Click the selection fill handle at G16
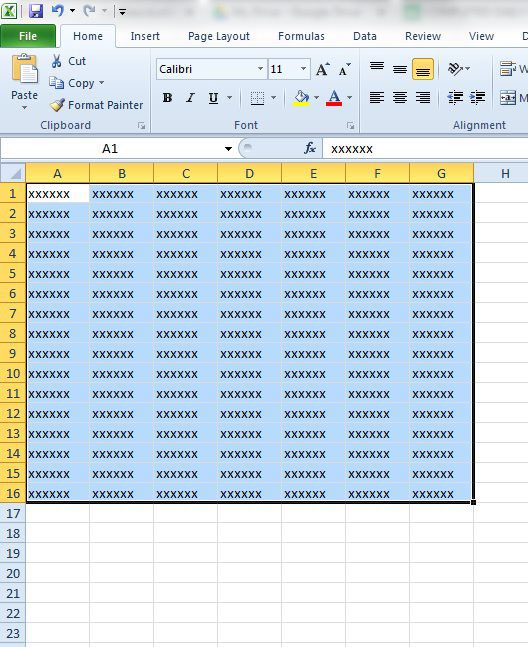528x647 pixels. point(473,502)
